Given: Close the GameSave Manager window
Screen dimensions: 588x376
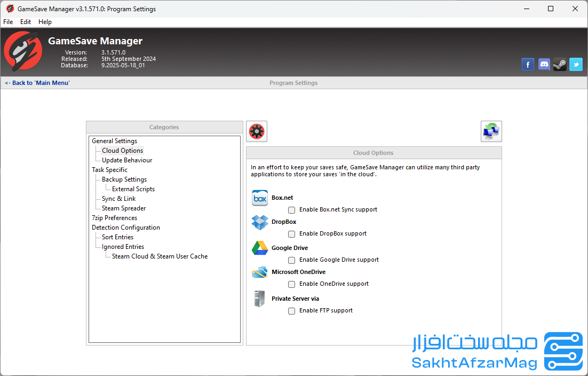Looking at the screenshot, I should tap(575, 9).
